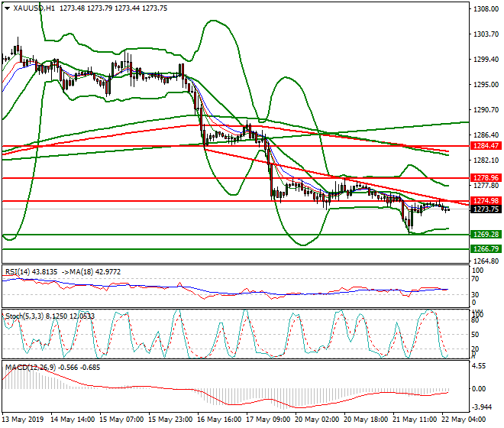Click the MACD scale value 4.55
The image size is (504, 428).
tap(479, 366)
